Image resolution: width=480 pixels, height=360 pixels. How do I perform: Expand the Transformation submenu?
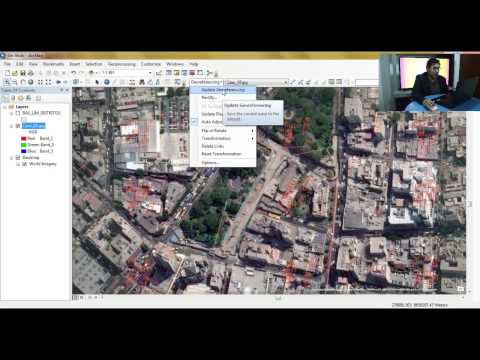pyautogui.click(x=223, y=138)
